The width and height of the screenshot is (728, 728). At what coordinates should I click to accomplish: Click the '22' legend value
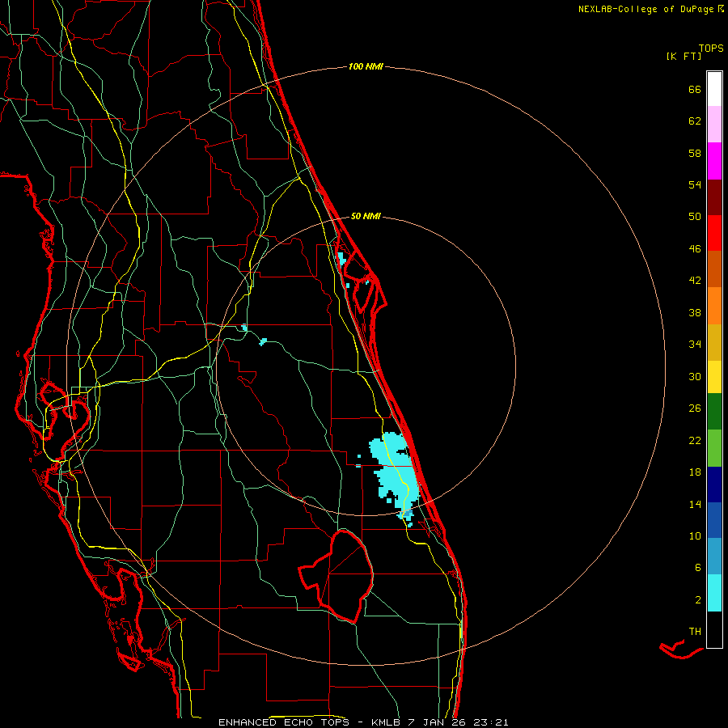click(695, 440)
